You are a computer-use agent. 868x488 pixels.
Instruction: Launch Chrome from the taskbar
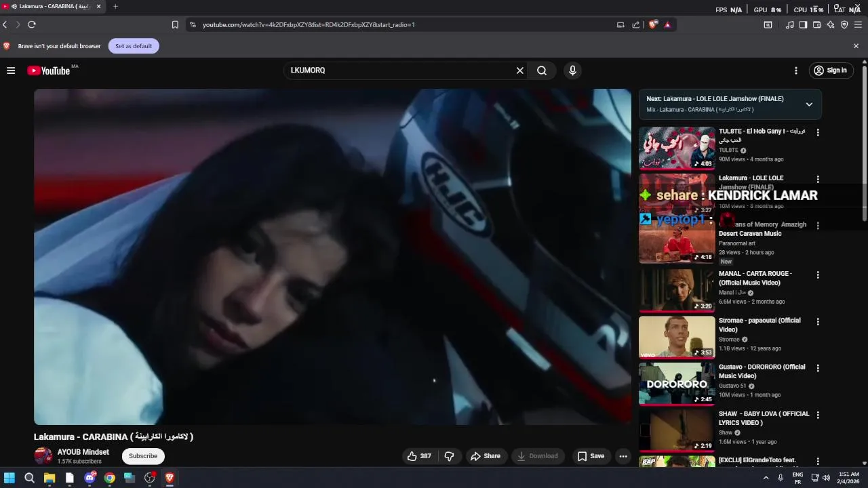click(109, 478)
